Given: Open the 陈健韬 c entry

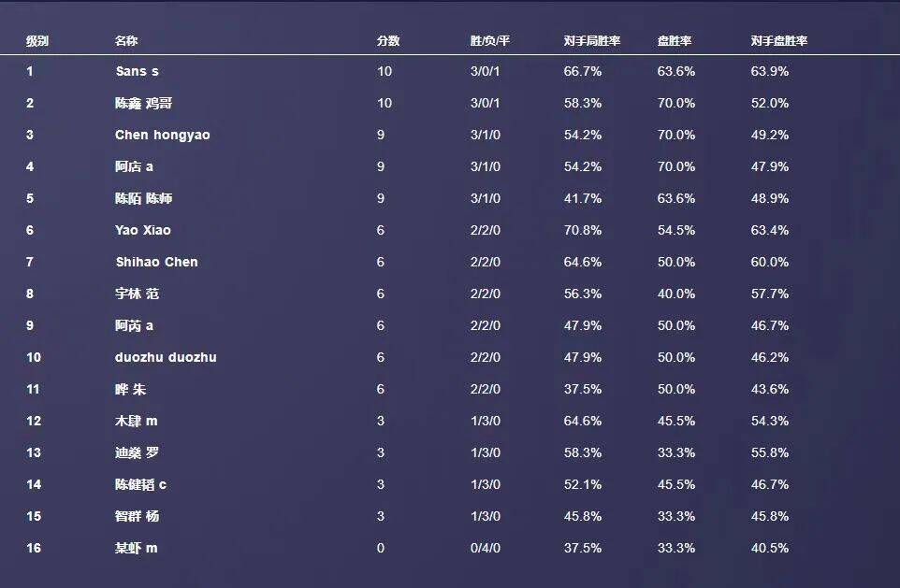Looking at the screenshot, I should click(140, 484).
